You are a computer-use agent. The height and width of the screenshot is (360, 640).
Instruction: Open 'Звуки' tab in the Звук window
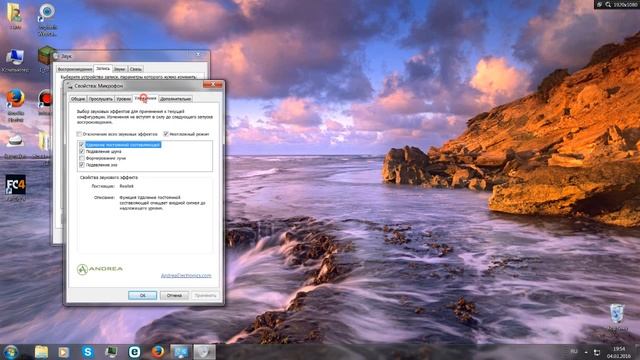point(120,69)
